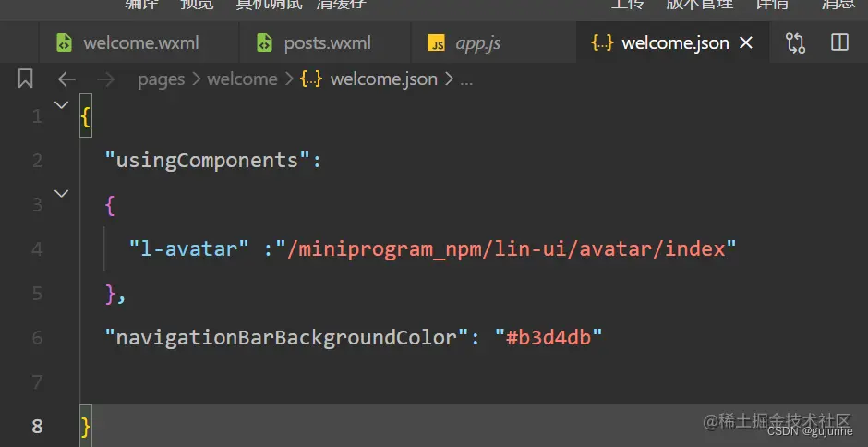
Task: Click the pages breadcrumb
Action: [x=161, y=79]
